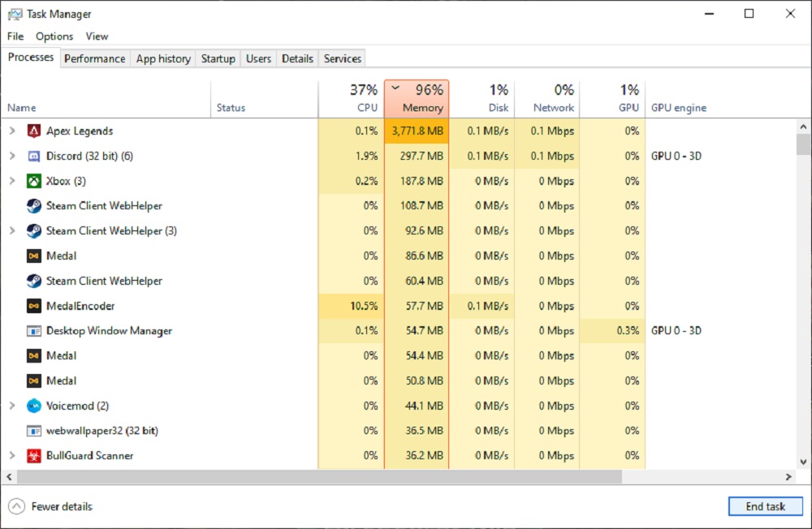812x529 pixels.
Task: Collapse view using Fewer details arrow
Action: point(16,506)
